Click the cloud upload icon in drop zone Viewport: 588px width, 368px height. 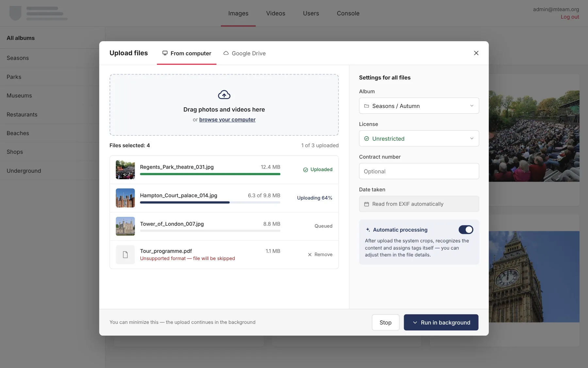224,95
